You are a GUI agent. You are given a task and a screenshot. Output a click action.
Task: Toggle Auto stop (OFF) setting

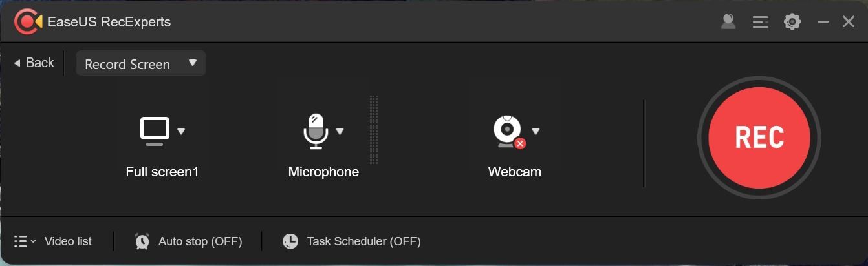tap(200, 241)
